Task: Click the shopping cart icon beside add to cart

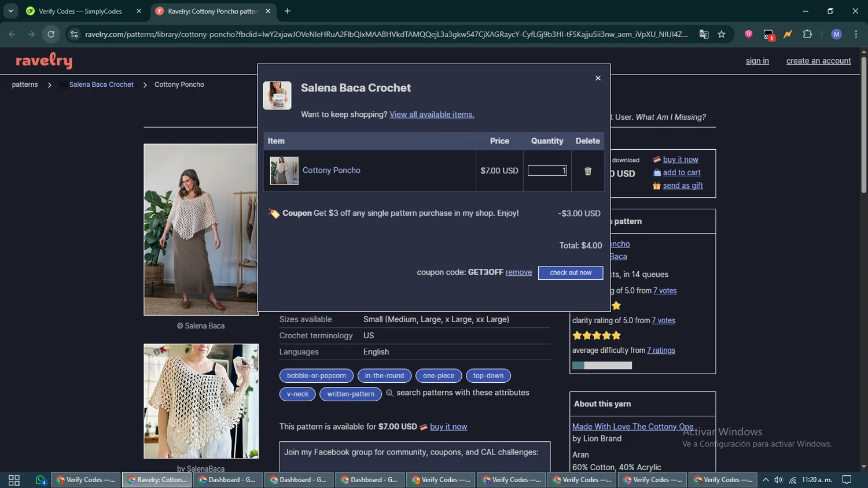Action: click(657, 173)
